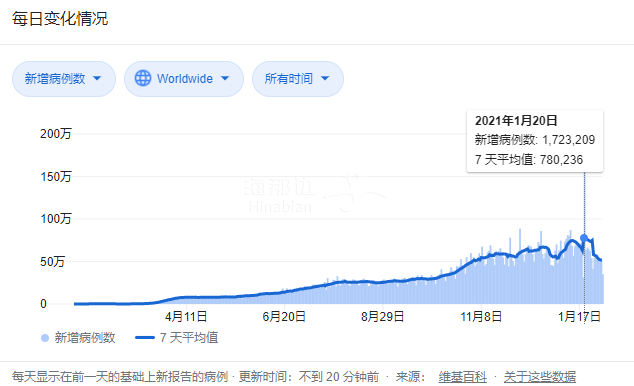Click the dropdown arrow next to 所有时间
This screenshot has width=634, height=386.
(325, 78)
